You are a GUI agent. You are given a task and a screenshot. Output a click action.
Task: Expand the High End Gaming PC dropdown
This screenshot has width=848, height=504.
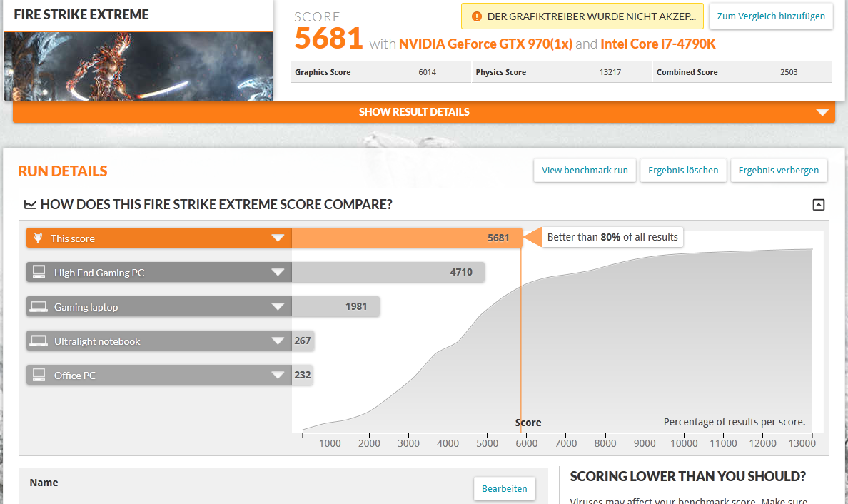pyautogui.click(x=278, y=272)
